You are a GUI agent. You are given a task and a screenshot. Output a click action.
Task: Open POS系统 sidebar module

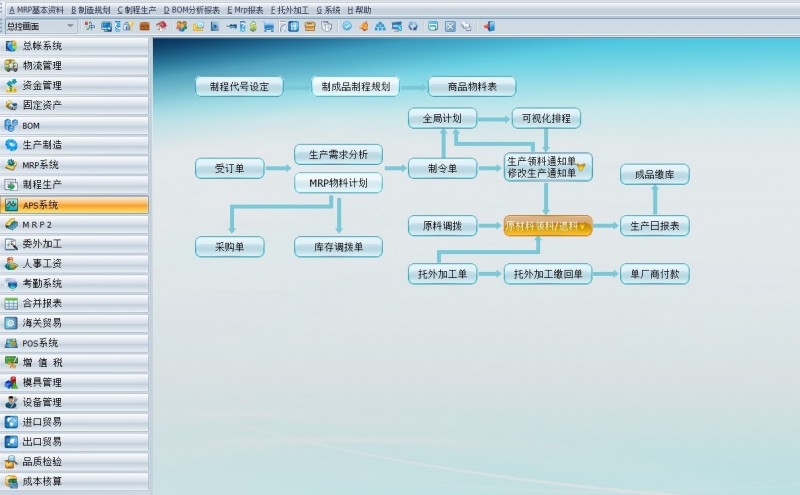[x=74, y=343]
